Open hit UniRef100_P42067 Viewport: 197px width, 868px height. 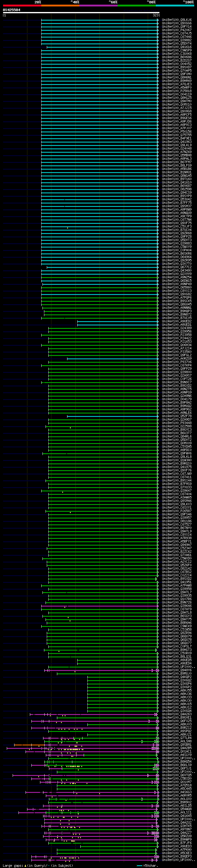[177, 30]
